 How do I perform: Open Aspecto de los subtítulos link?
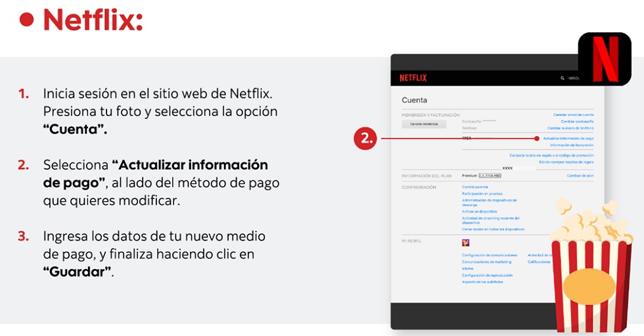[482, 282]
